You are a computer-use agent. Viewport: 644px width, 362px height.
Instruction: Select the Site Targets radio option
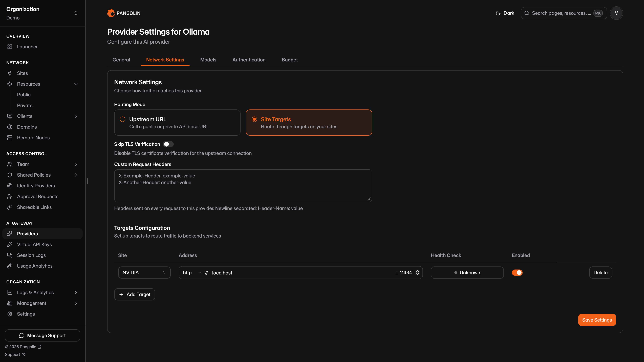(x=254, y=119)
